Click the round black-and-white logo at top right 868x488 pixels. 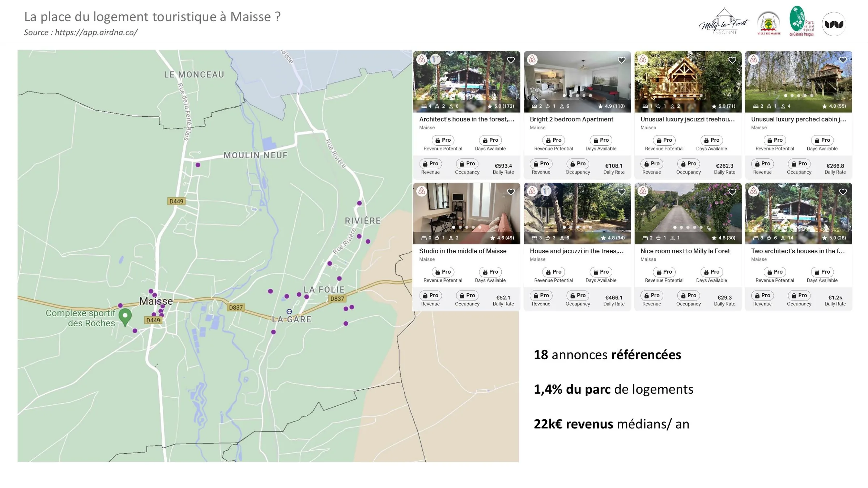(x=834, y=24)
